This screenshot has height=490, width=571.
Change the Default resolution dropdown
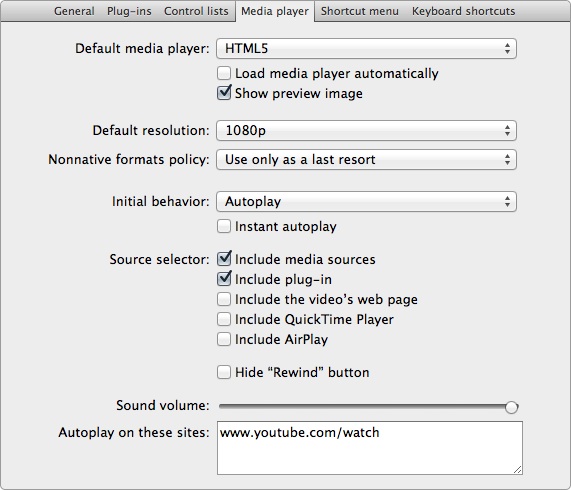point(366,130)
